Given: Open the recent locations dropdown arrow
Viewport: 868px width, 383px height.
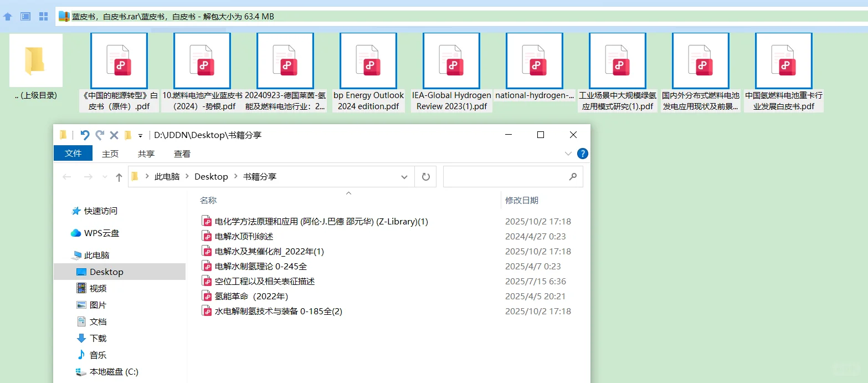Looking at the screenshot, I should (105, 177).
